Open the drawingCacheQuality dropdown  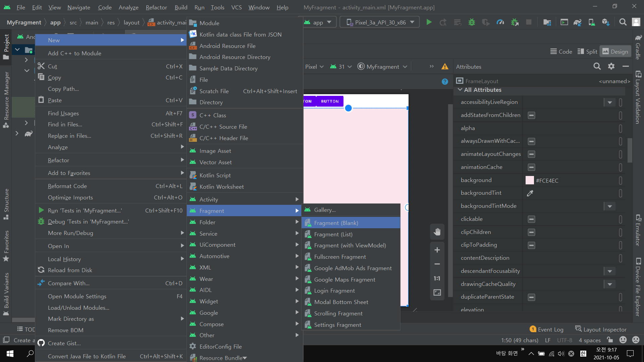point(610,284)
